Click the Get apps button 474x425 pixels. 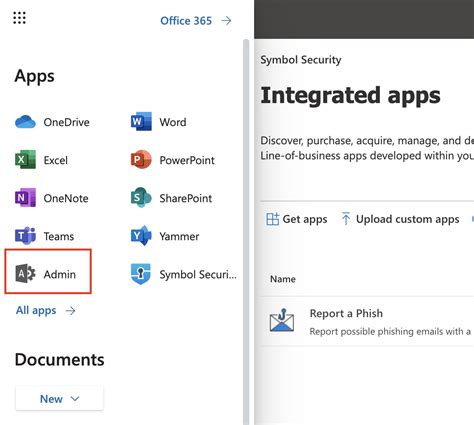297,219
